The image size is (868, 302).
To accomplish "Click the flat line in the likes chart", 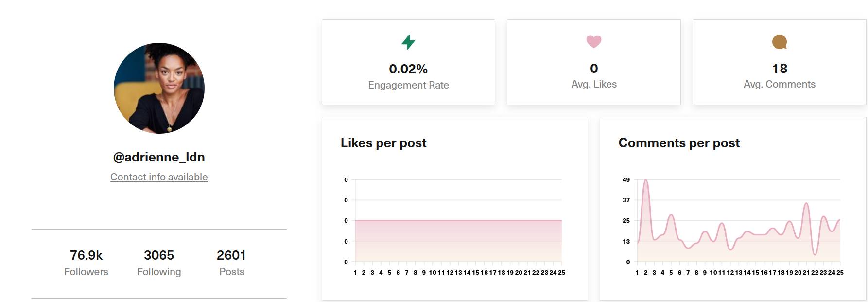I will (458, 220).
